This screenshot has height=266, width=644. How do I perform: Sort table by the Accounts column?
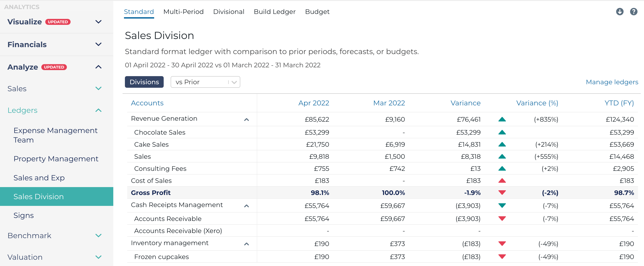pyautogui.click(x=147, y=103)
